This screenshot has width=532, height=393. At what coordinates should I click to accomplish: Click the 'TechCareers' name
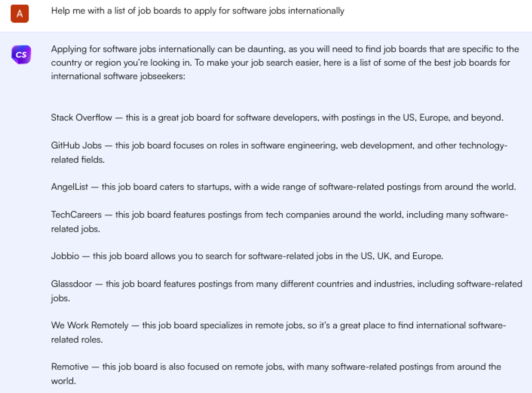coord(76,215)
